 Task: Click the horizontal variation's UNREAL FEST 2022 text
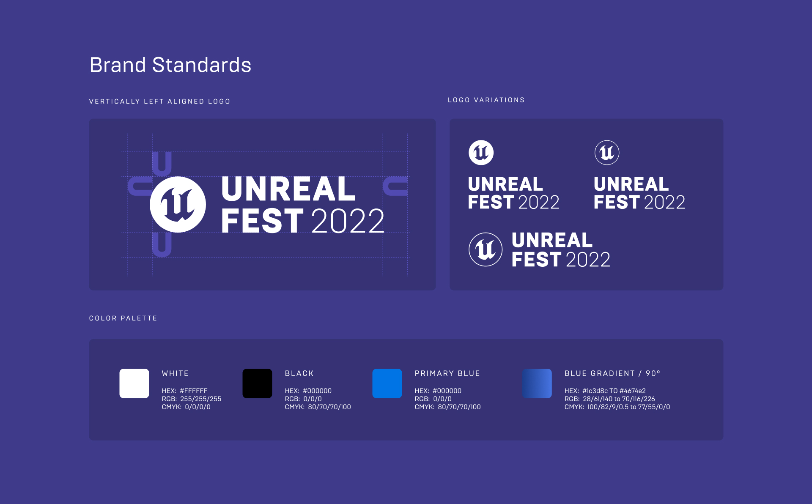click(560, 250)
